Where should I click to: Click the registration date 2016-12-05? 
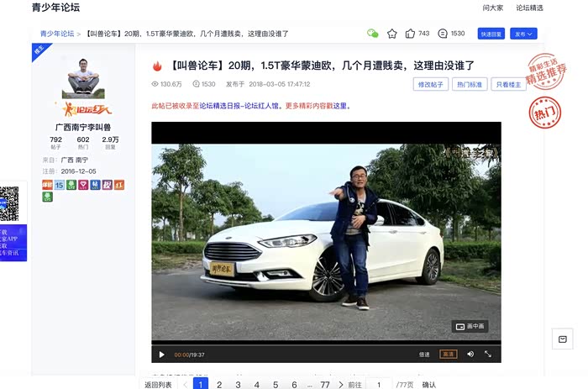pos(78,171)
